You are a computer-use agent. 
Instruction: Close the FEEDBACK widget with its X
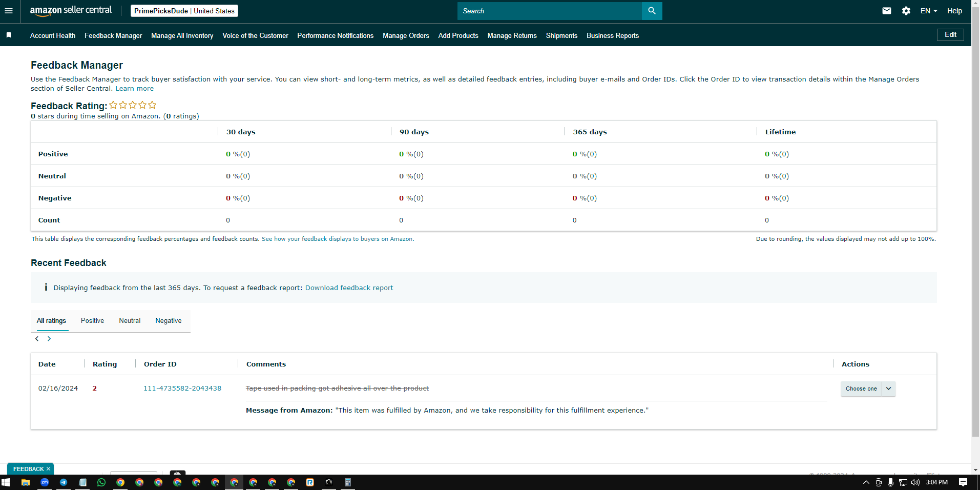coord(48,469)
